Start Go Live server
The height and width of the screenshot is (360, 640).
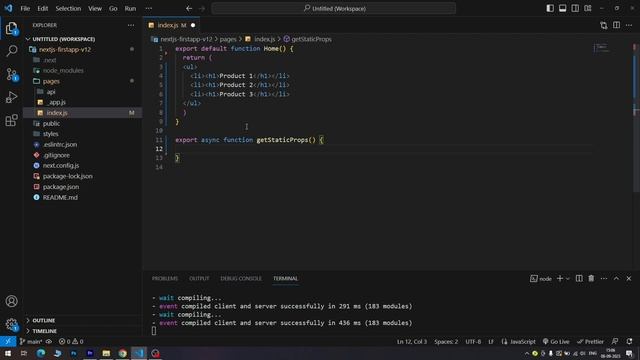click(x=556, y=341)
